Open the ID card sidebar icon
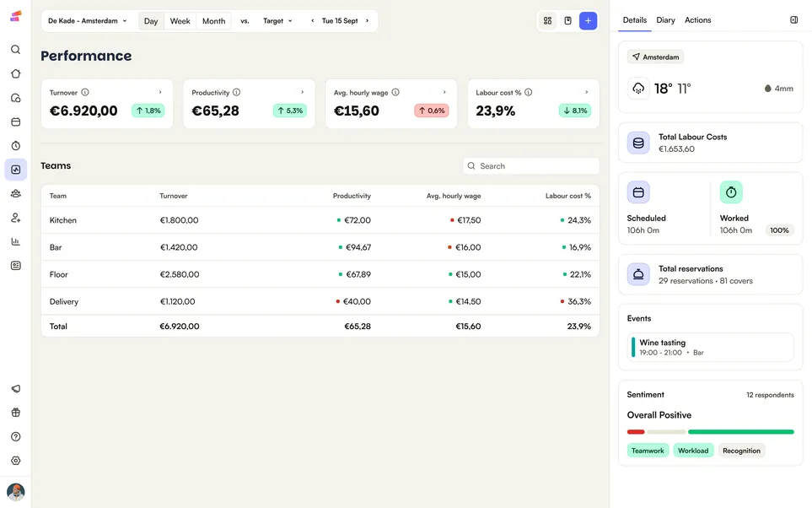The height and width of the screenshot is (508, 812). (x=15, y=266)
